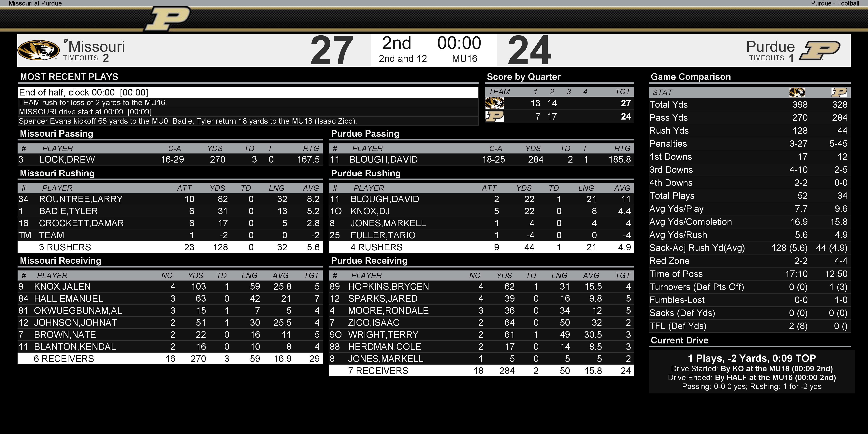Click the Purdue icon in Game Comparison header
868x434 pixels.
pos(839,92)
